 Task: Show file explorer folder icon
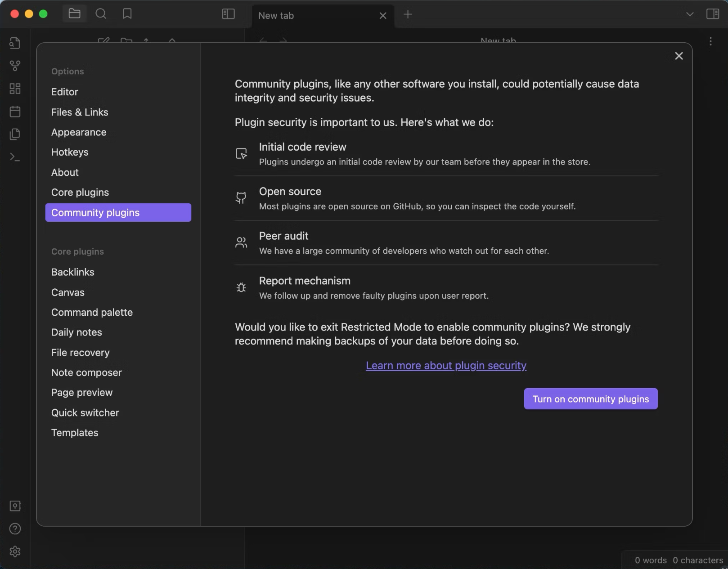pos(74,14)
